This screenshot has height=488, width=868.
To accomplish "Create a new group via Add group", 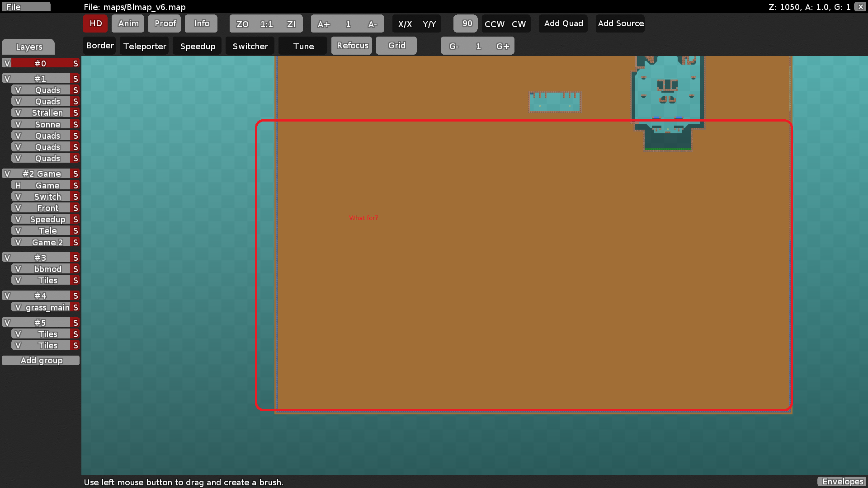I will pos(41,360).
